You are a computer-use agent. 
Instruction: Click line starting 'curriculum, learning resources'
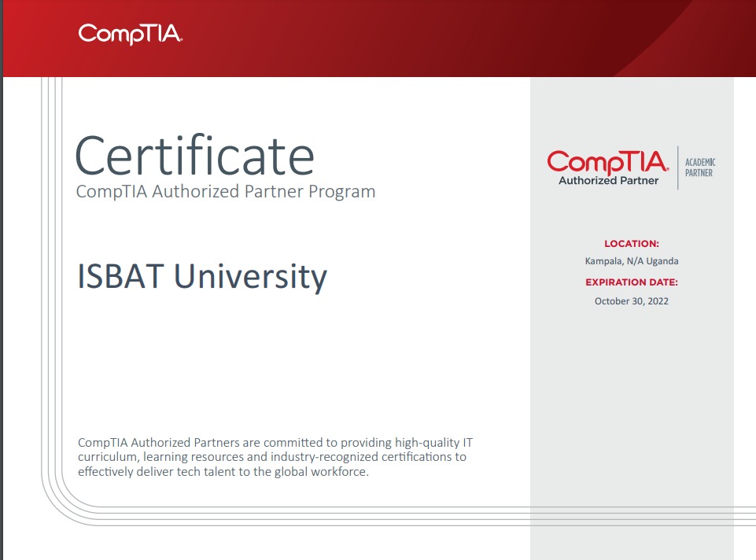[x=272, y=457]
